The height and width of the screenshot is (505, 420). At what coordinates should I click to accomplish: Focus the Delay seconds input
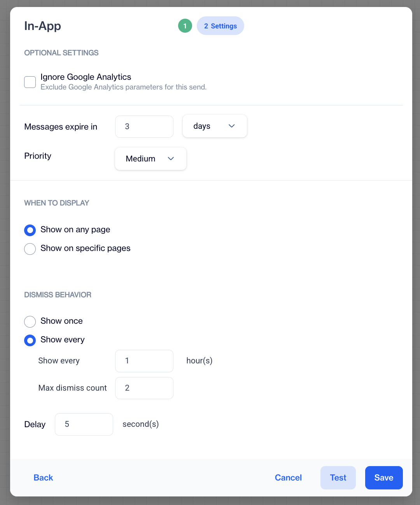click(84, 424)
